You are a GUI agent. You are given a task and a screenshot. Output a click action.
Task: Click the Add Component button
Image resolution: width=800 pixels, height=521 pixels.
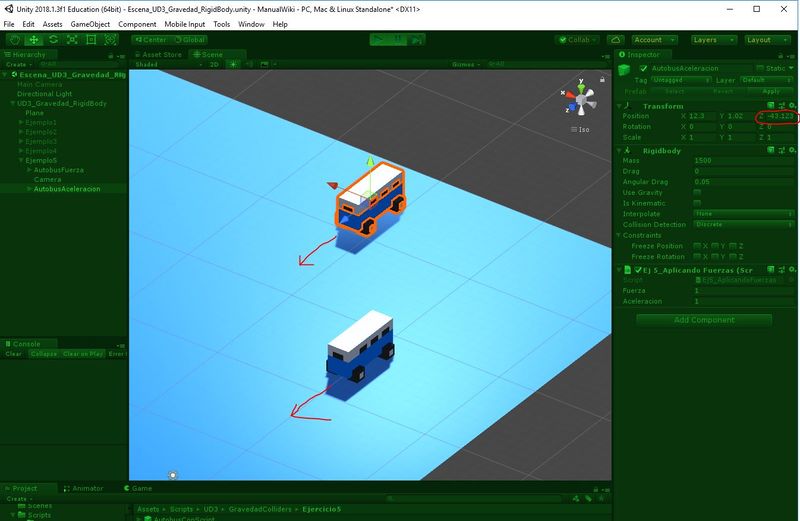tap(704, 320)
